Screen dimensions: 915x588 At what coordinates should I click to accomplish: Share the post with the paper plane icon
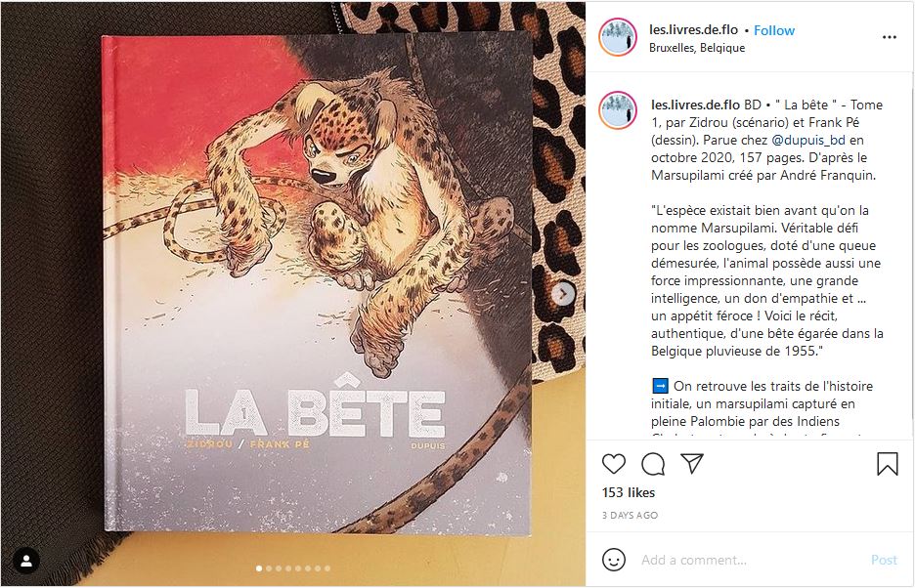coord(692,463)
